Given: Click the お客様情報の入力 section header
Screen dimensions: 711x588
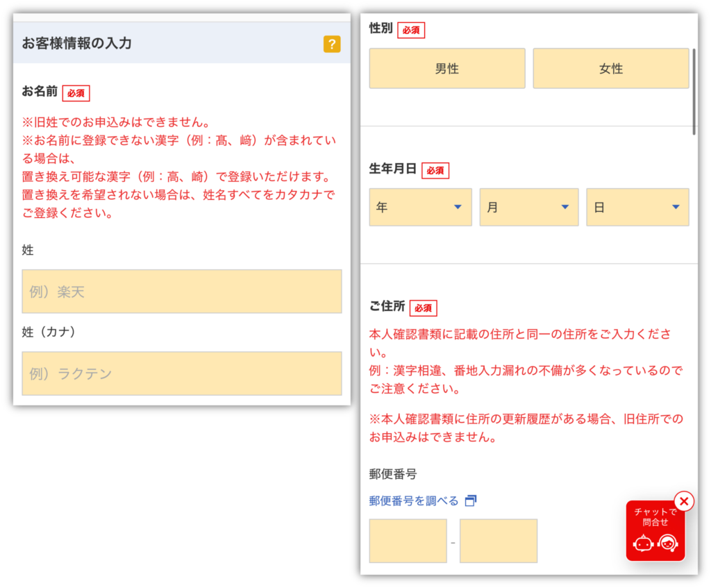Looking at the screenshot, I should (77, 44).
